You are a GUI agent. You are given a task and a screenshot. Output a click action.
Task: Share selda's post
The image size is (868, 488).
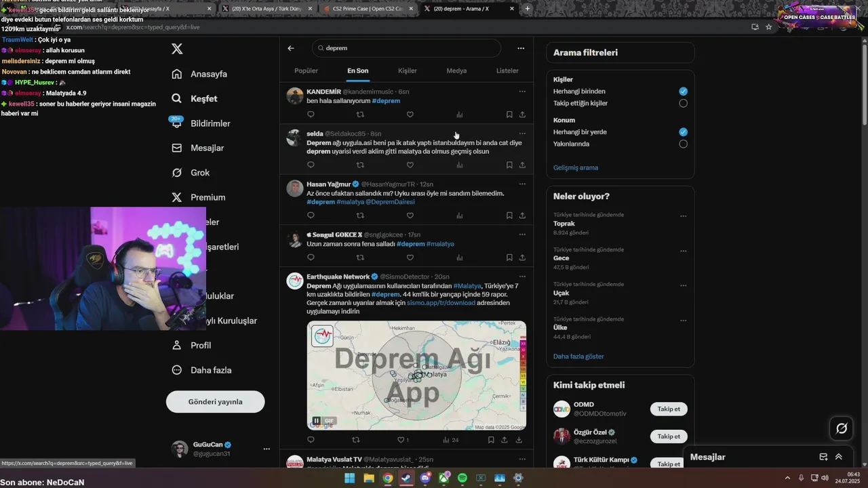[x=522, y=165]
